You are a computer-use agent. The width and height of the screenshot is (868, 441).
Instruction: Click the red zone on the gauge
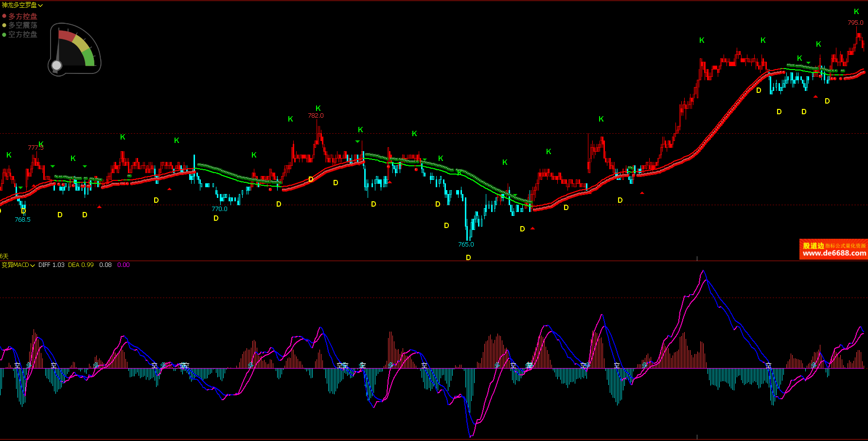tap(66, 36)
